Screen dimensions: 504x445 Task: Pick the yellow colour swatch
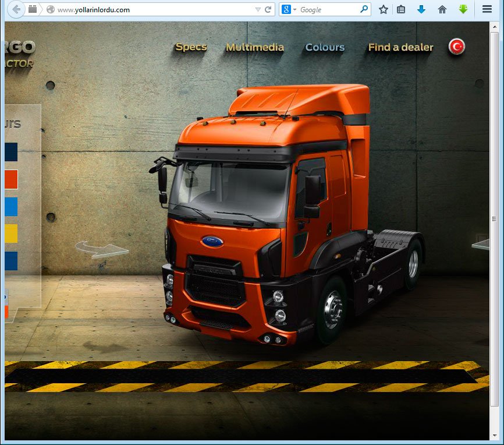[x=11, y=234]
